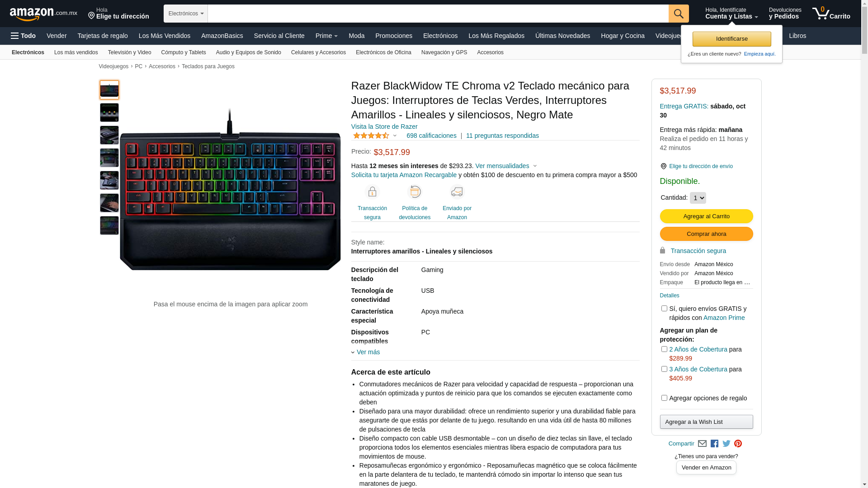Open the Electrónicos search category dropdown

[x=186, y=14]
